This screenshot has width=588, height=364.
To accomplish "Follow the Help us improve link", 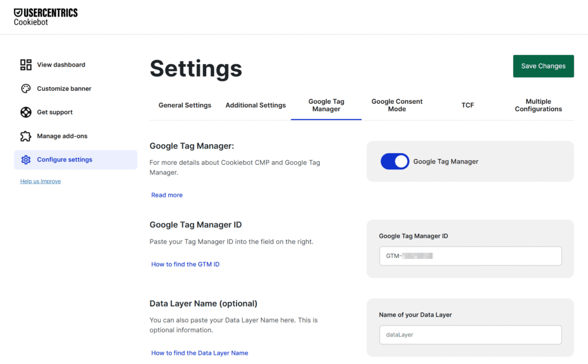I will click(x=41, y=181).
